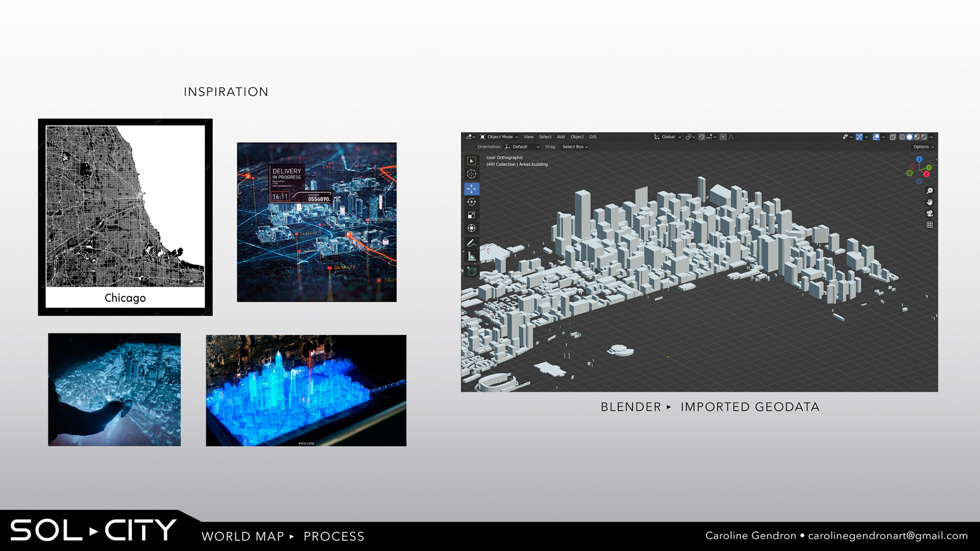Toggle the viewport overlays button
980x551 pixels.
(x=876, y=137)
